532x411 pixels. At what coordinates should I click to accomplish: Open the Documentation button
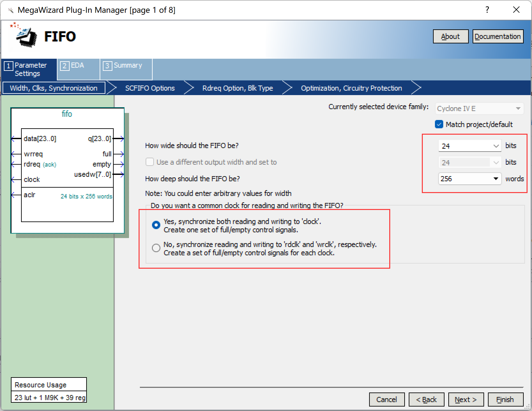(x=498, y=36)
